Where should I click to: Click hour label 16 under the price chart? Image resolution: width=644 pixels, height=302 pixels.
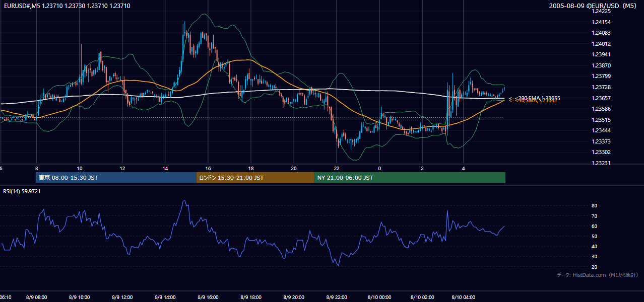(x=208, y=169)
